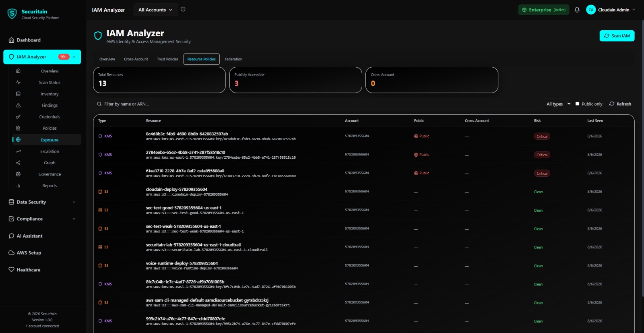Click the Critical badge for key 2784eebe
Screen dimensions: 644x333
point(542,155)
